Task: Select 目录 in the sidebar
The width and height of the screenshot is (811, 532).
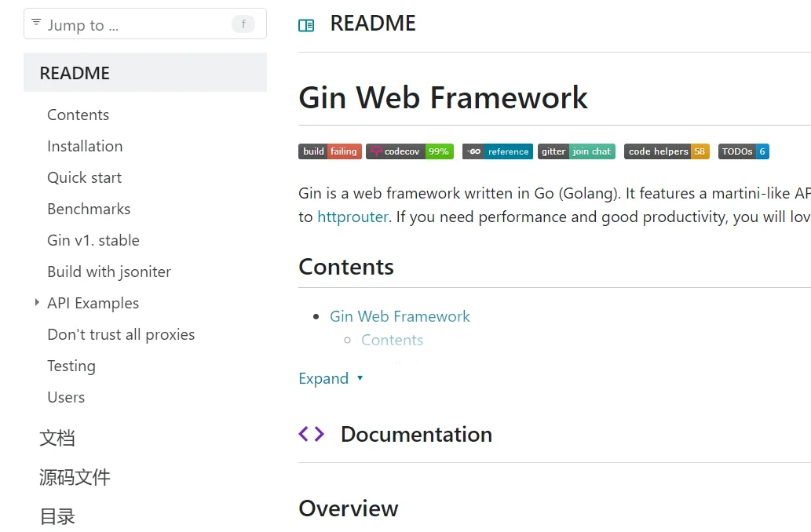Action: tap(57, 516)
